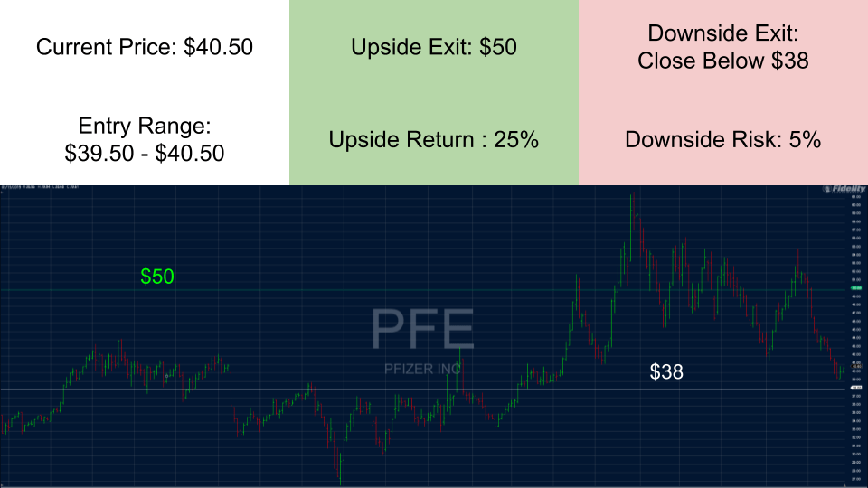868x488 pixels.
Task: Click the Fidelity logo on the chart
Action: click(840, 190)
